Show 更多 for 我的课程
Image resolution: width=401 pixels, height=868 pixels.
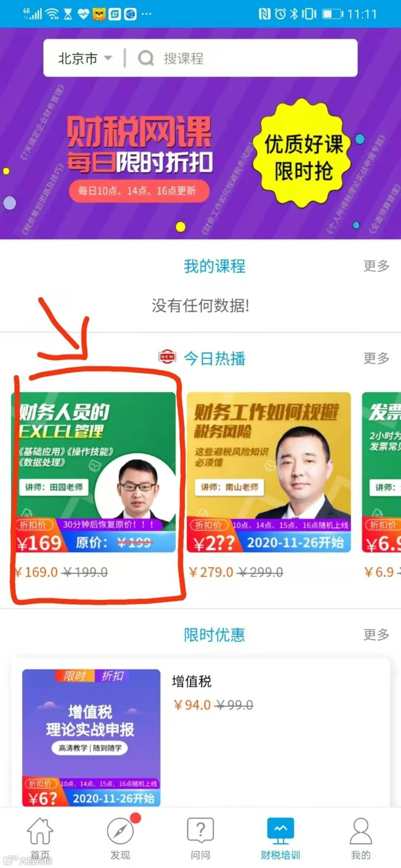(x=376, y=266)
